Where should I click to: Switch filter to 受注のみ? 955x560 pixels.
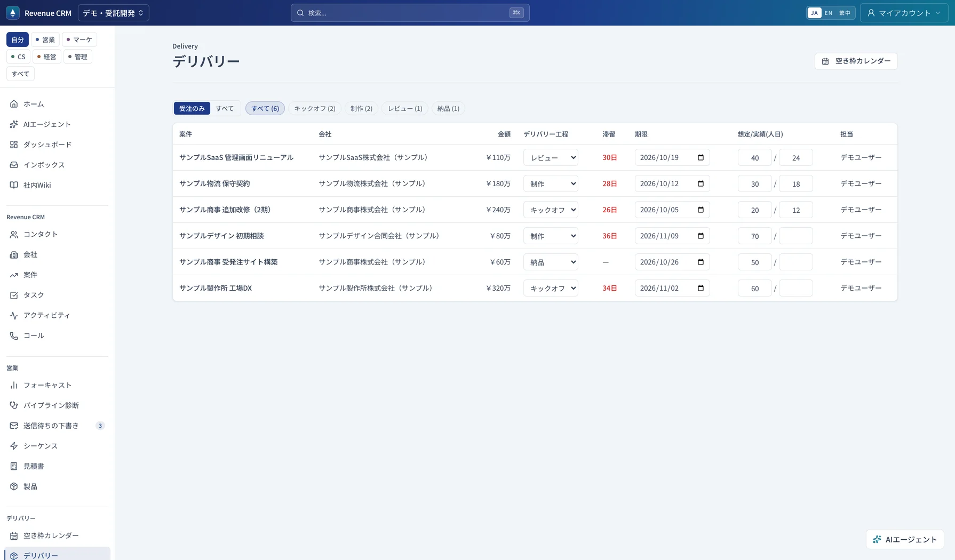192,108
